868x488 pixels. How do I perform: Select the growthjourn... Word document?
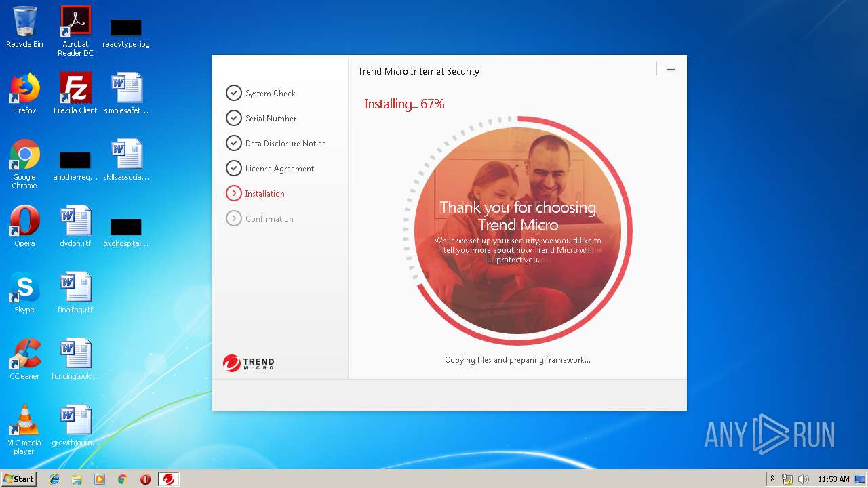tap(75, 426)
